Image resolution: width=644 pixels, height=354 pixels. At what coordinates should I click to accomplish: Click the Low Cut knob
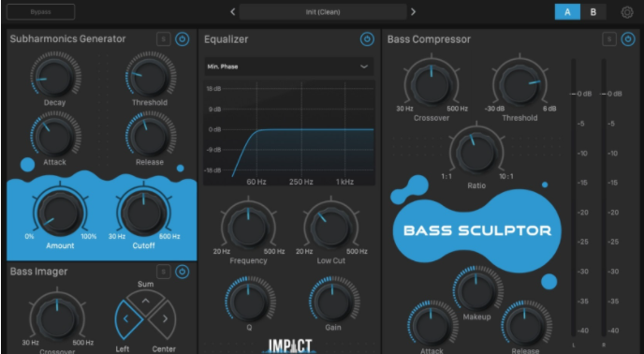pyautogui.click(x=331, y=228)
